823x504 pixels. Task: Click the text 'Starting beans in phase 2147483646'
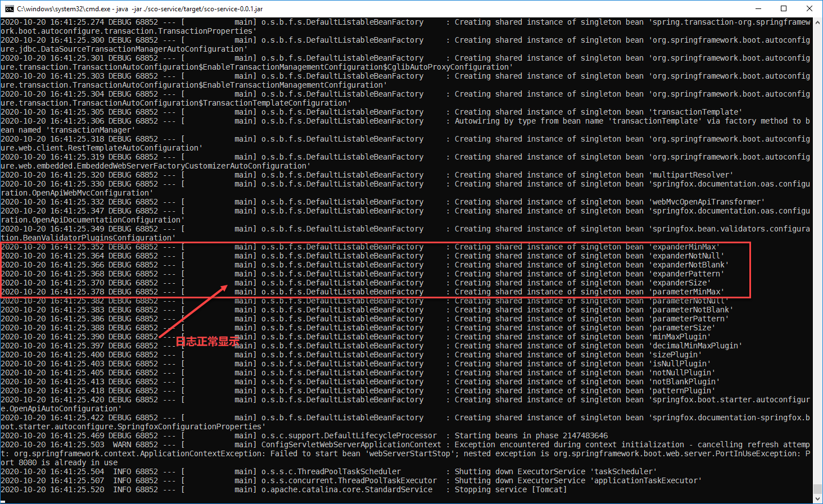(531, 436)
